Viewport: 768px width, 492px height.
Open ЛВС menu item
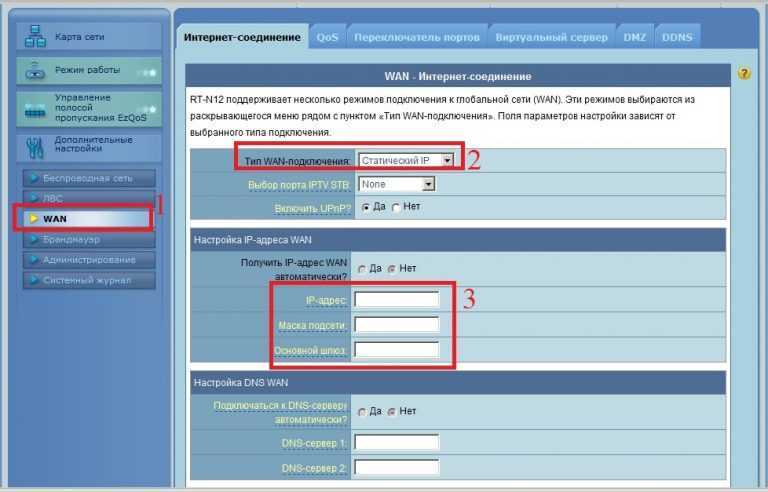click(89, 198)
